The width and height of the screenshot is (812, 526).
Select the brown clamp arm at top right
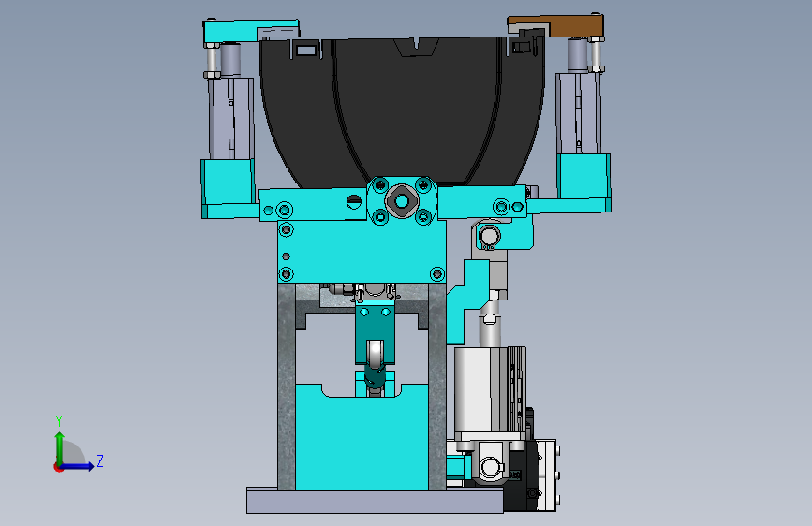[x=569, y=25]
